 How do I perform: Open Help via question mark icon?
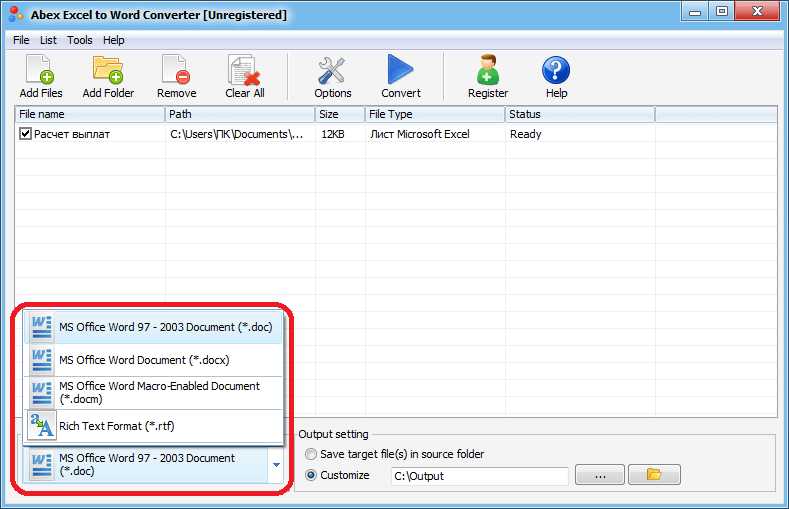tap(556, 76)
